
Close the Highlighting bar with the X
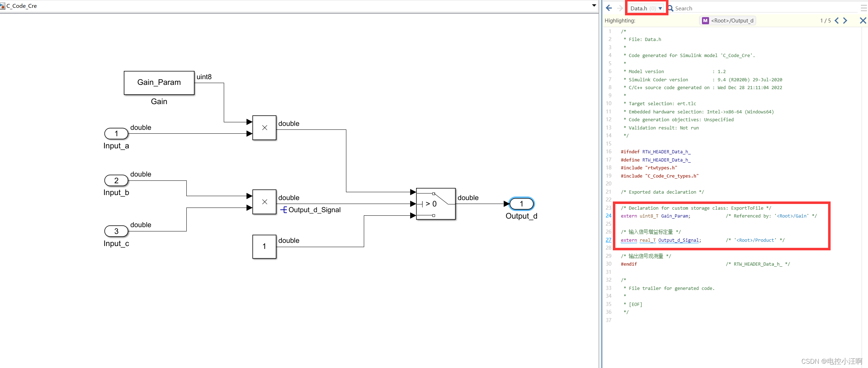(863, 20)
